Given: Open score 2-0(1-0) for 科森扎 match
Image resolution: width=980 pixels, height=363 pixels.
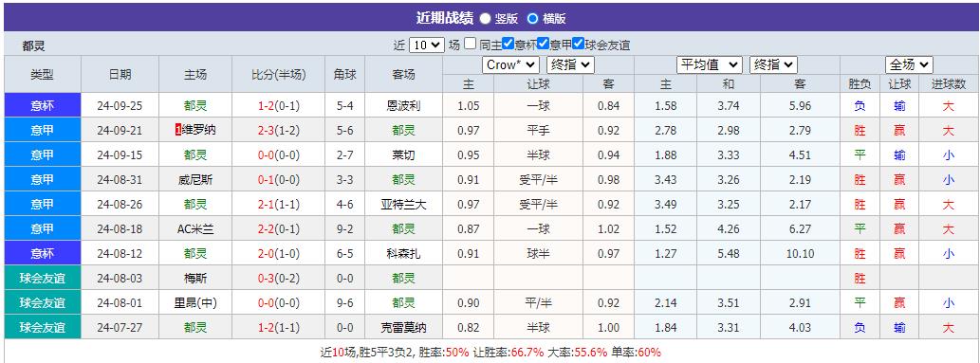Looking at the screenshot, I should click(279, 254).
